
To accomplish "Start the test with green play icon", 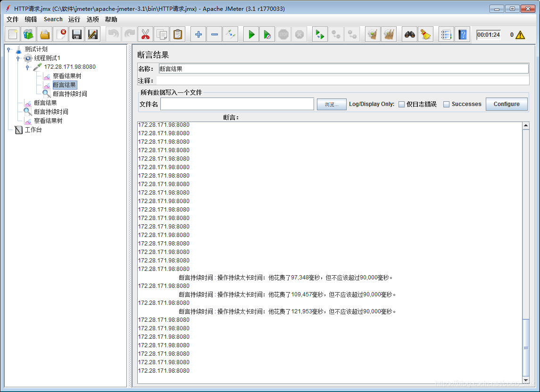I will click(x=251, y=34).
